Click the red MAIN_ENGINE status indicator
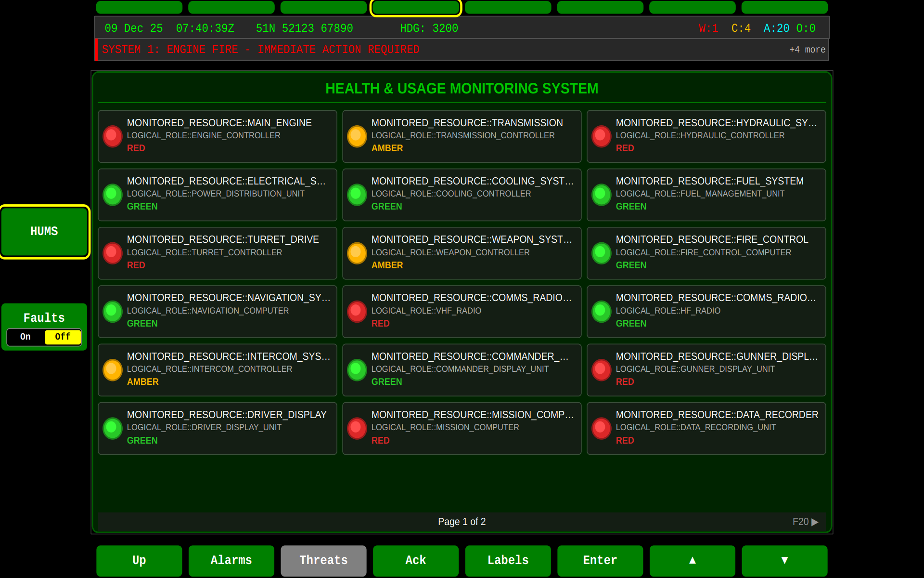The image size is (924, 578). point(113,136)
